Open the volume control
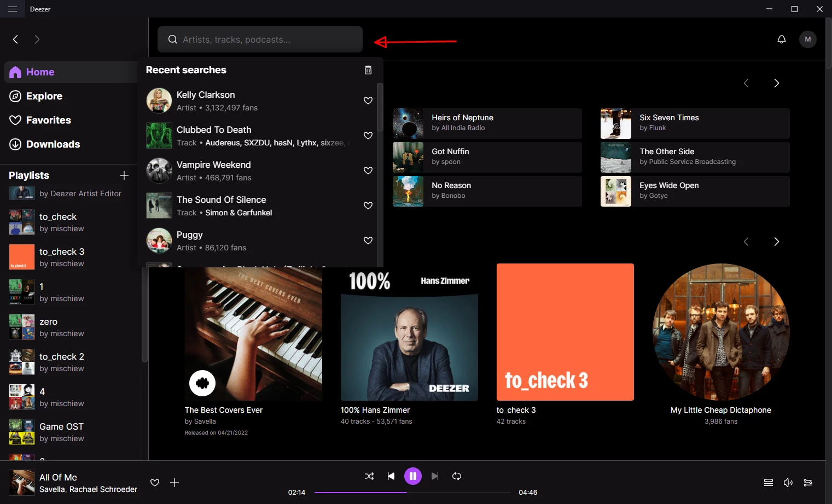Image resolution: width=832 pixels, height=504 pixels. [x=788, y=483]
